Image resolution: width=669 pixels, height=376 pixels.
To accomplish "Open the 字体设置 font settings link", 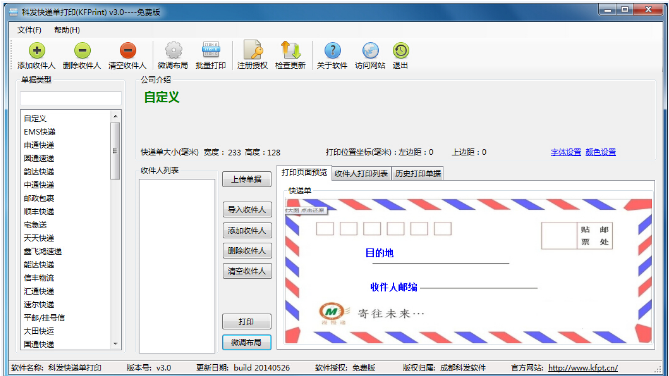I will click(x=566, y=152).
